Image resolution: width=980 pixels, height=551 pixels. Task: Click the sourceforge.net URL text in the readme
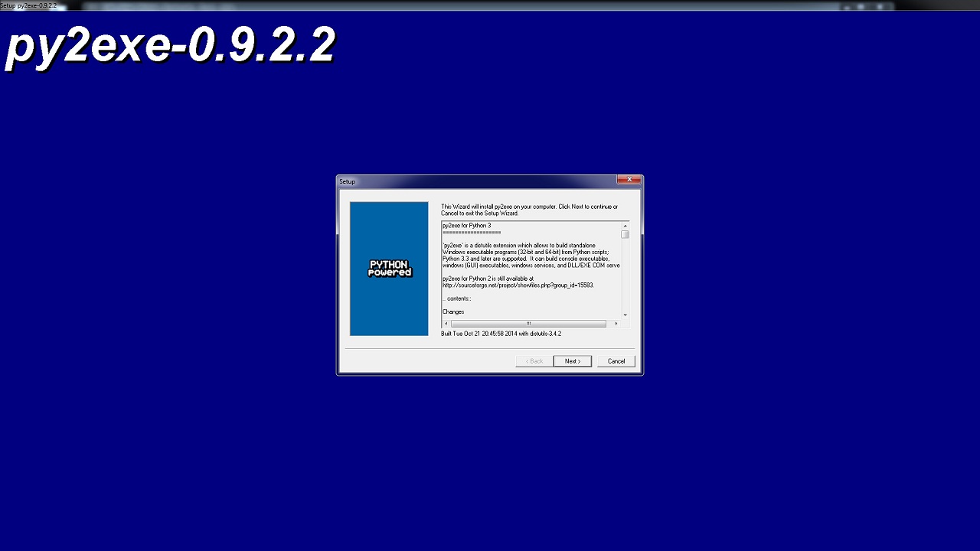click(518, 285)
